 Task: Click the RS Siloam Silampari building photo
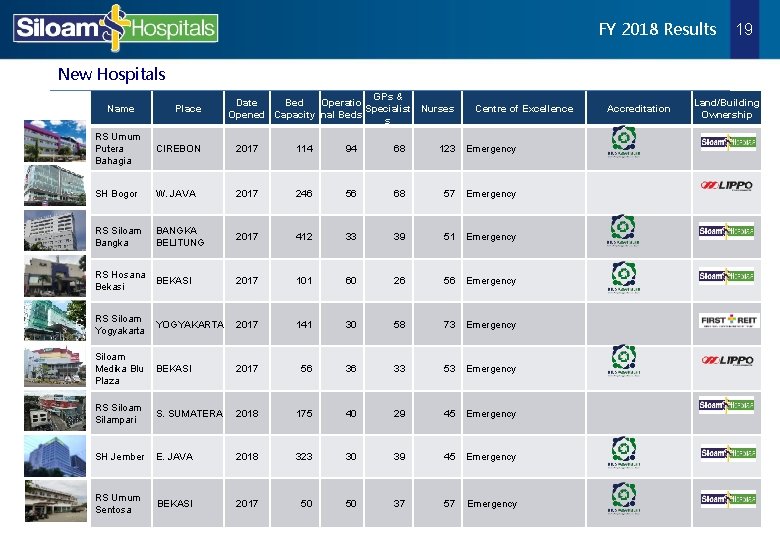(55, 411)
